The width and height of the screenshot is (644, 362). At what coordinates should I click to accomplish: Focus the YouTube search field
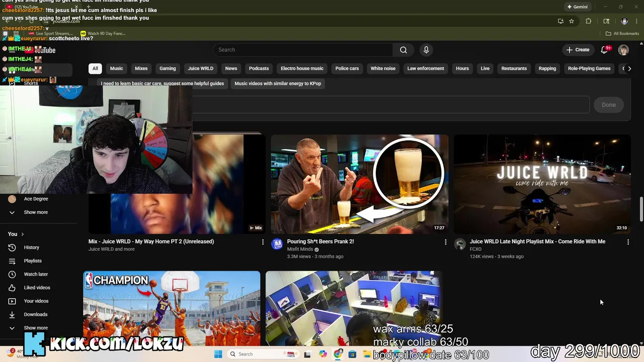(303, 50)
